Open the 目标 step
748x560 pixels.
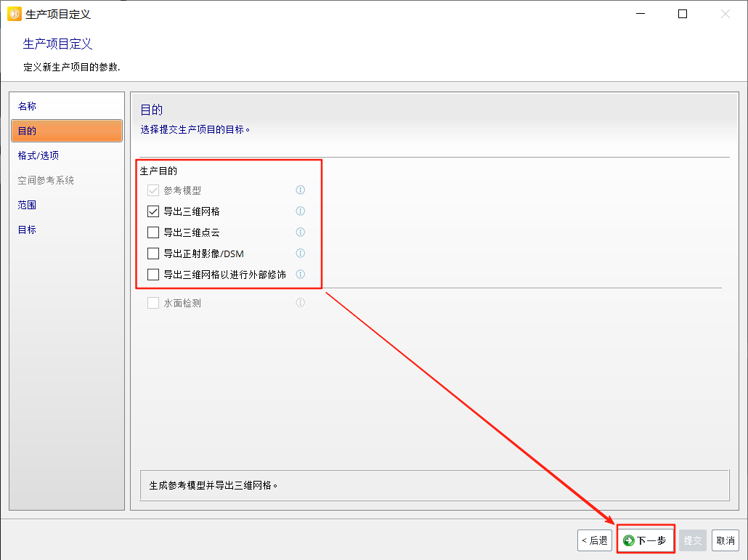click(28, 230)
